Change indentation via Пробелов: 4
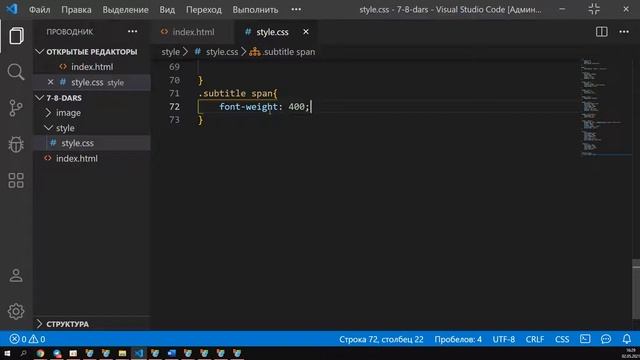The width and height of the screenshot is (640, 360). click(x=458, y=339)
